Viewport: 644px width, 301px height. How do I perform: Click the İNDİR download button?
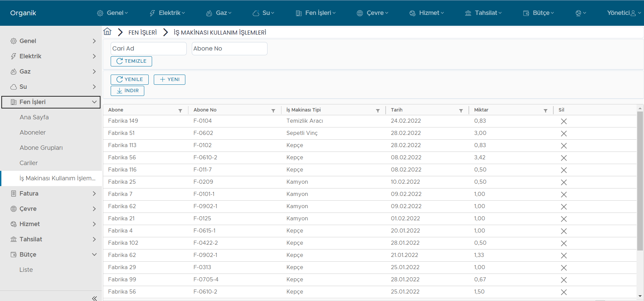pos(127,91)
